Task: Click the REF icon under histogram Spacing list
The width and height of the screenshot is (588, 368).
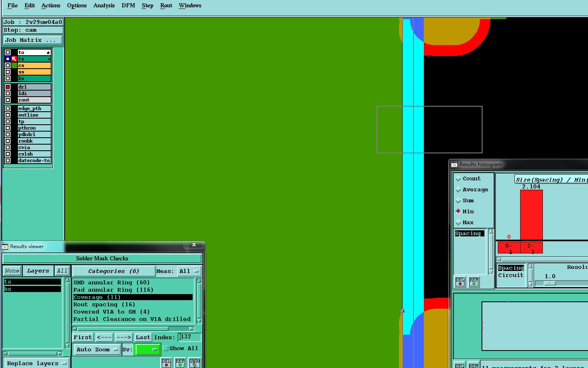Action: point(474,281)
